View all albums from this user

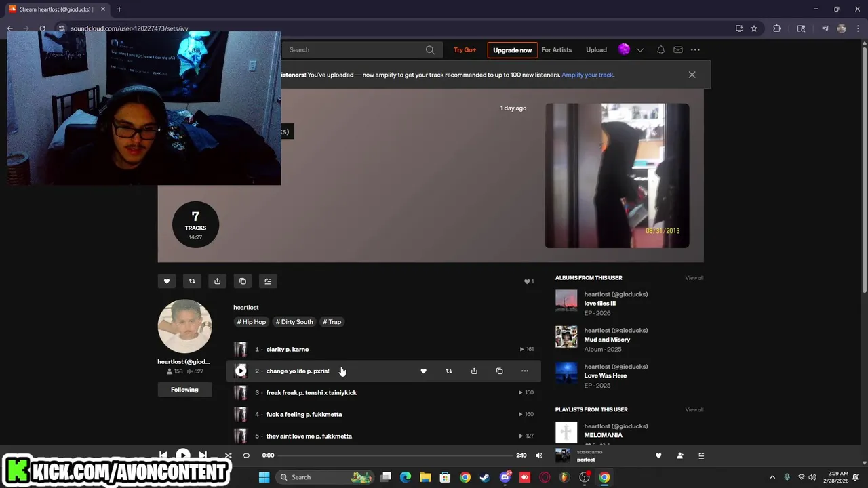pos(694,278)
